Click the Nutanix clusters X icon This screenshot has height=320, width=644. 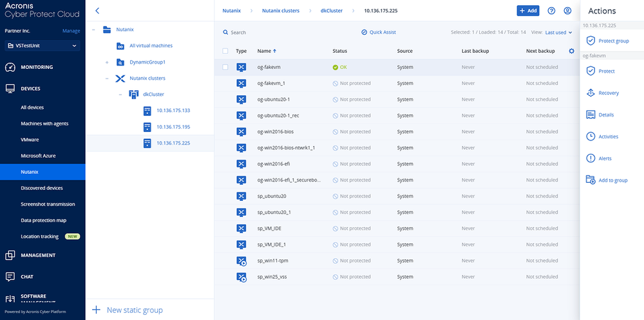tap(120, 78)
